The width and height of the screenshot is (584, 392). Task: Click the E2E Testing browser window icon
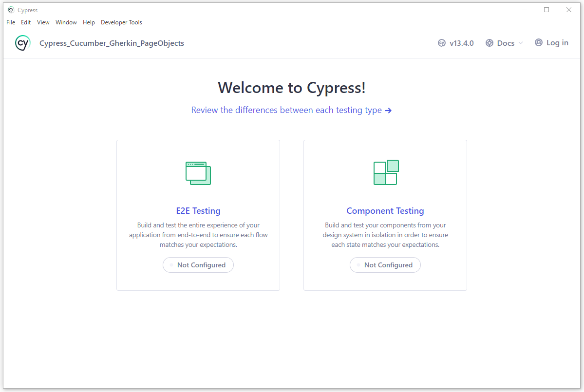point(198,173)
